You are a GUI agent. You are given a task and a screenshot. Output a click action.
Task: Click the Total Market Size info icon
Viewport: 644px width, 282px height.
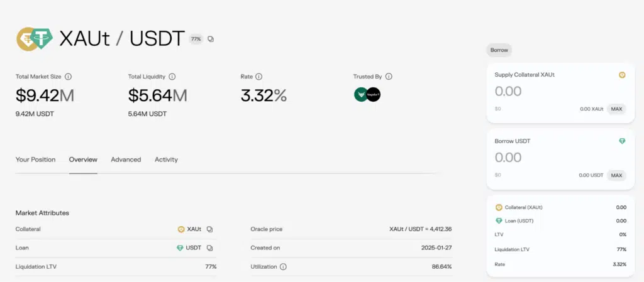[x=68, y=77]
